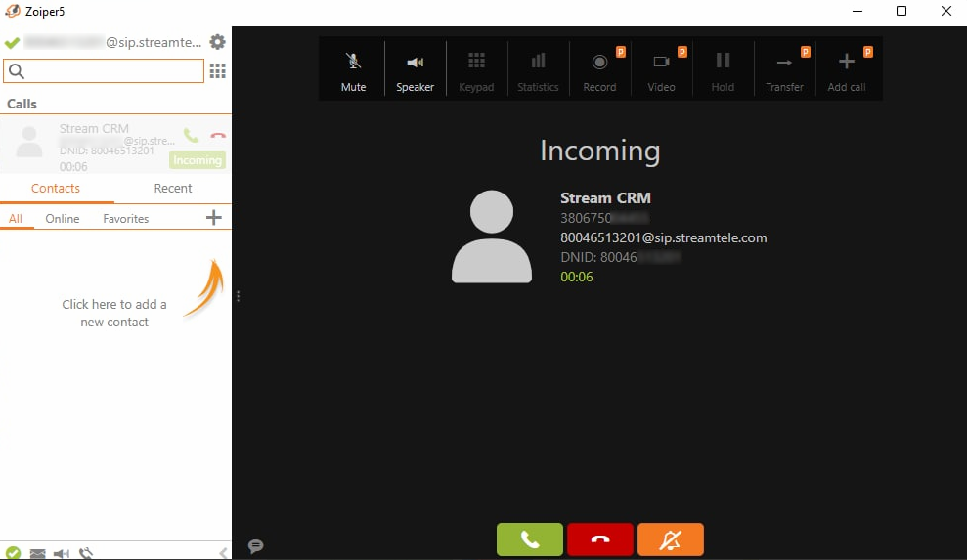Close the Zoiper5 window
This screenshot has height=560, width=967.
[x=946, y=11]
